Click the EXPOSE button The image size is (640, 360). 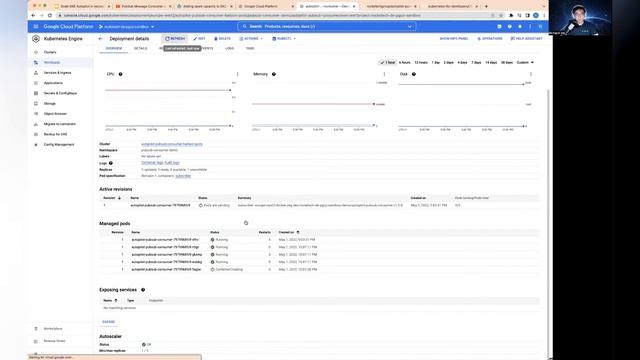coord(109,322)
